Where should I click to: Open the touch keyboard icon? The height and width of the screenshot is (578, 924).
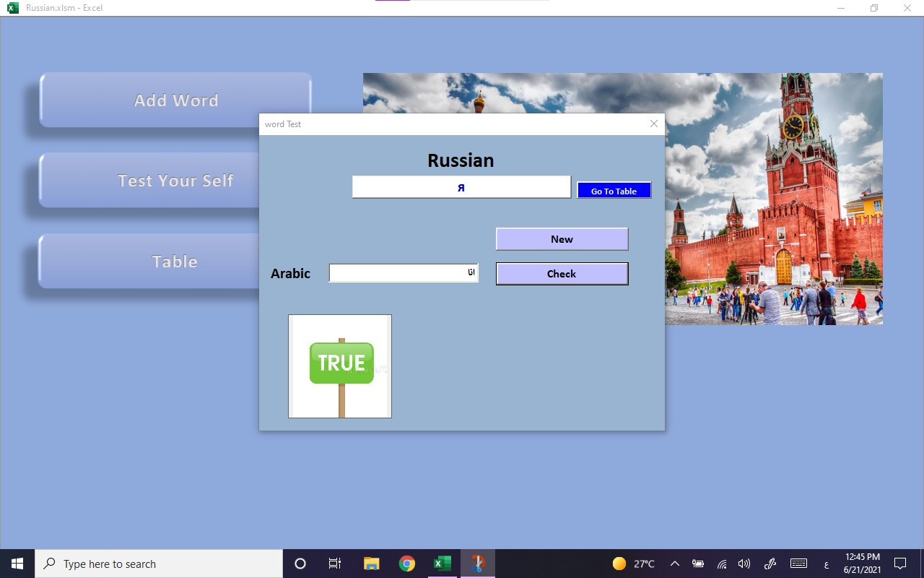pyautogui.click(x=798, y=564)
